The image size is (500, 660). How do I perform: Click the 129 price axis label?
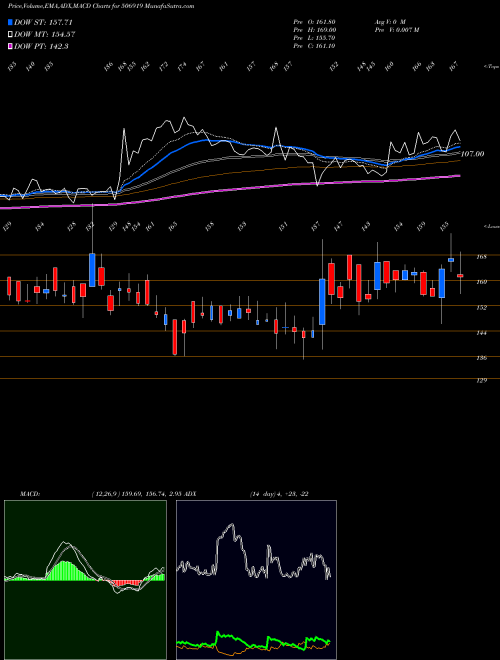(x=481, y=381)
